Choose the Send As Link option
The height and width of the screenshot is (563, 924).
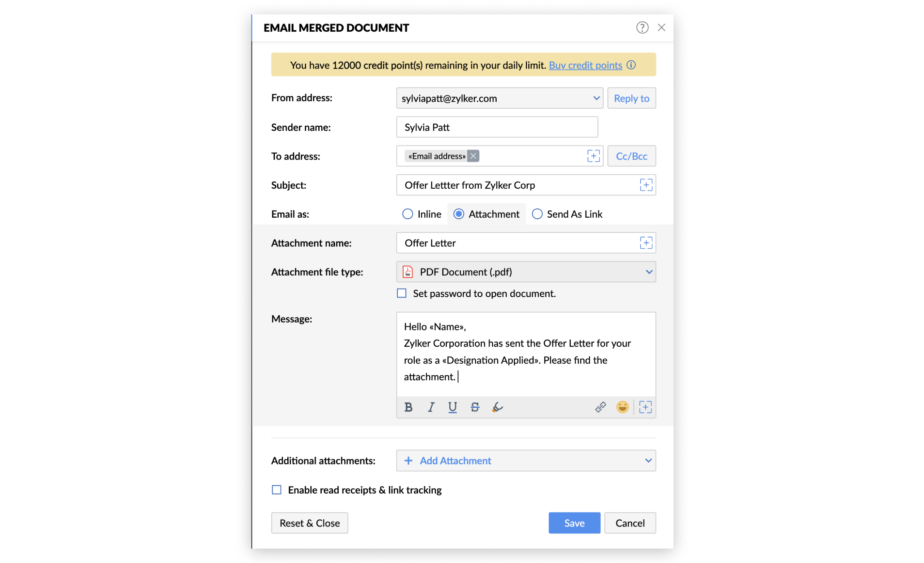tap(537, 214)
